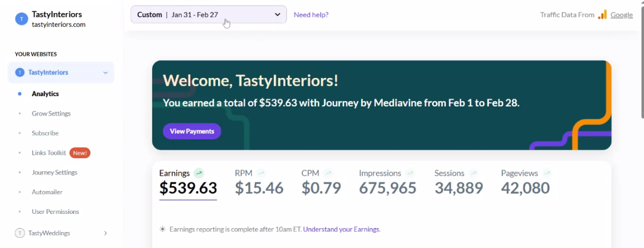The width and height of the screenshot is (644, 248).
Task: Collapse the TastyInteriors website section chevron
Action: pos(105,73)
